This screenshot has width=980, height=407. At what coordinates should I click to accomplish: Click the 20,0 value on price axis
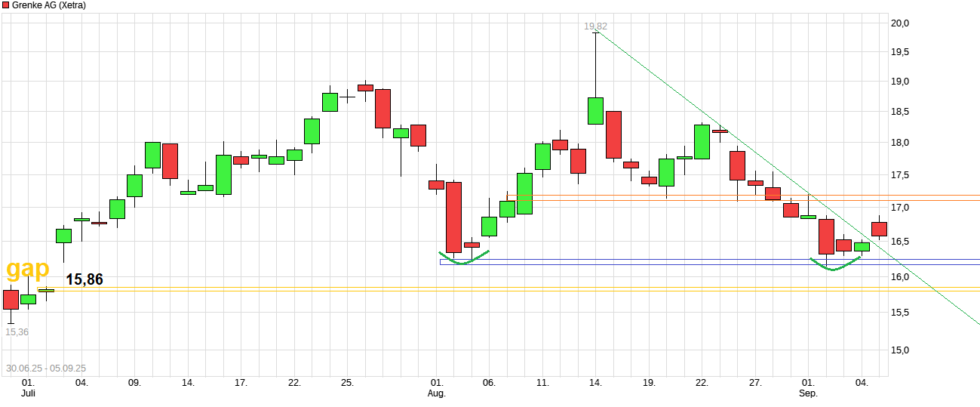click(x=899, y=23)
